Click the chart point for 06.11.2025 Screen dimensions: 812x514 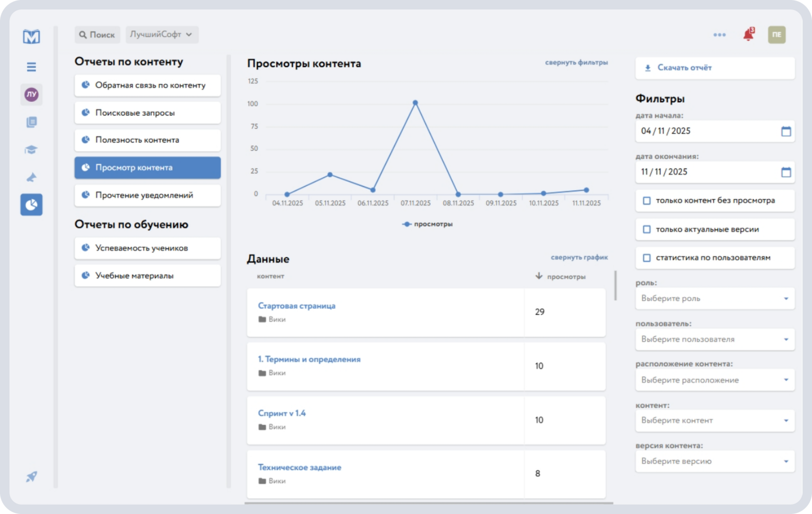coord(373,190)
